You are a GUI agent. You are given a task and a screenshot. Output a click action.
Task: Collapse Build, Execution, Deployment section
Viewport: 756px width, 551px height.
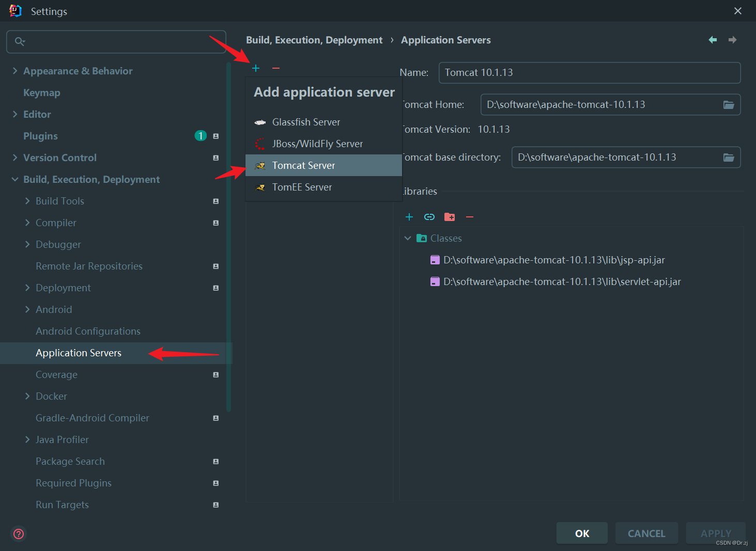point(15,179)
